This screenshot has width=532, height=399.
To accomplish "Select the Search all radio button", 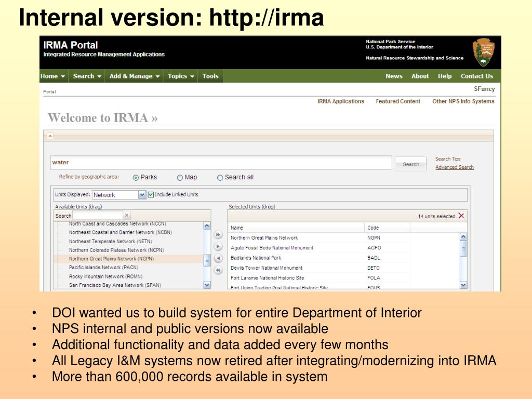I will tap(220, 178).
